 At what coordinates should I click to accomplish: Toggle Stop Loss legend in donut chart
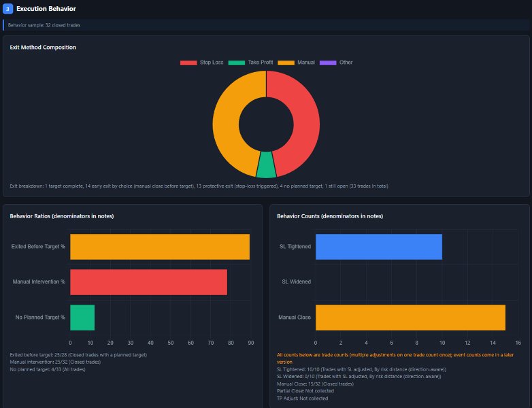[201, 63]
